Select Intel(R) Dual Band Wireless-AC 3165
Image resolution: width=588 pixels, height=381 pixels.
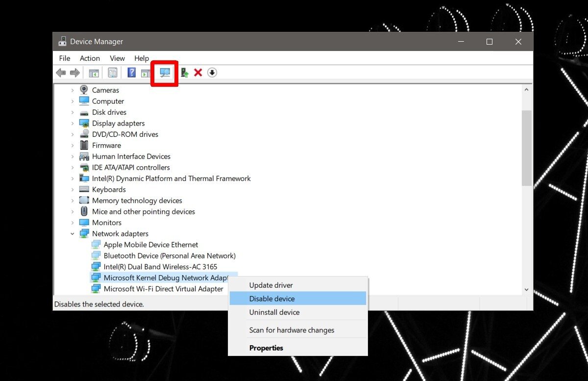[x=160, y=267]
